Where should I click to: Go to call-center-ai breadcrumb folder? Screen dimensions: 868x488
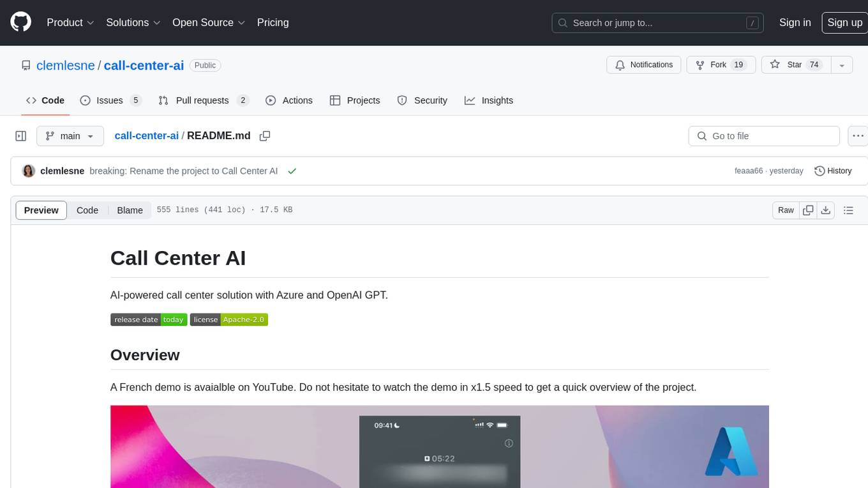pyautogui.click(x=147, y=136)
